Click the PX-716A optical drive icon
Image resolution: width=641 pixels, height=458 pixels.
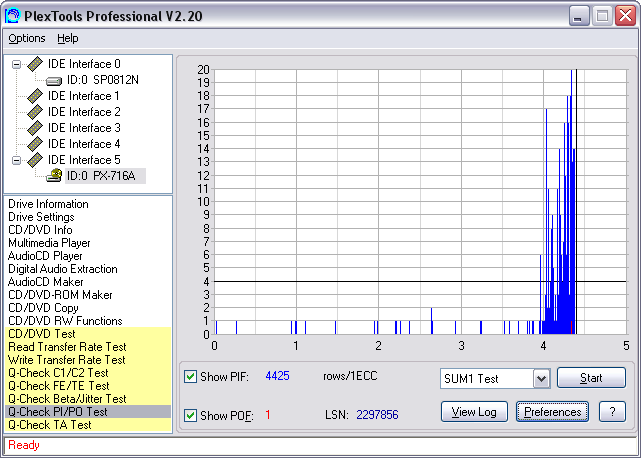point(54,175)
